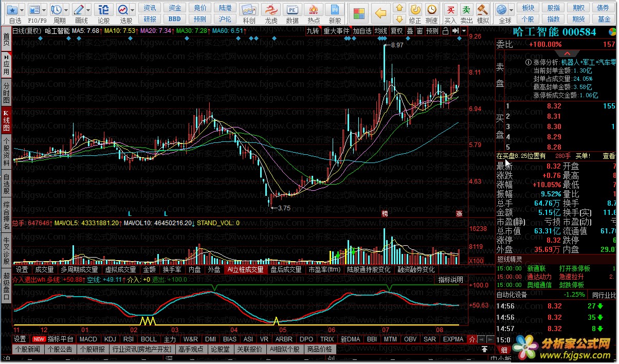Expand the 周期 period dropdown arrow
The height and width of the screenshot is (364, 619).
tap(66, 9)
